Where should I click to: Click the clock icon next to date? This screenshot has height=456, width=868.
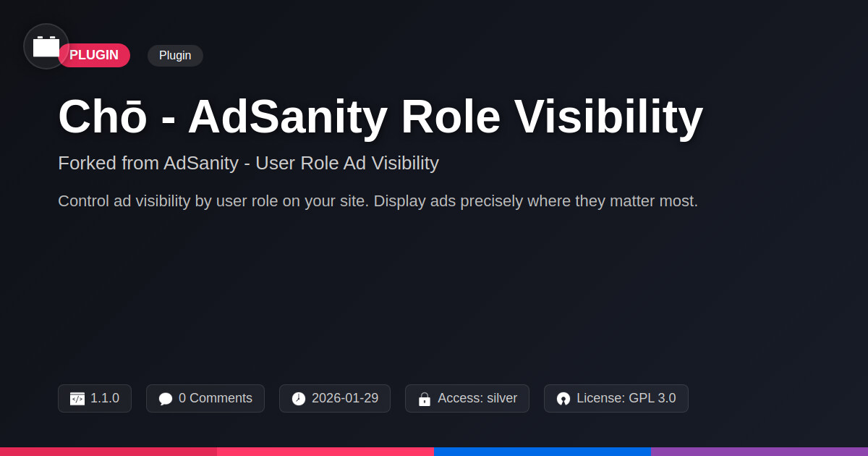[299, 399]
